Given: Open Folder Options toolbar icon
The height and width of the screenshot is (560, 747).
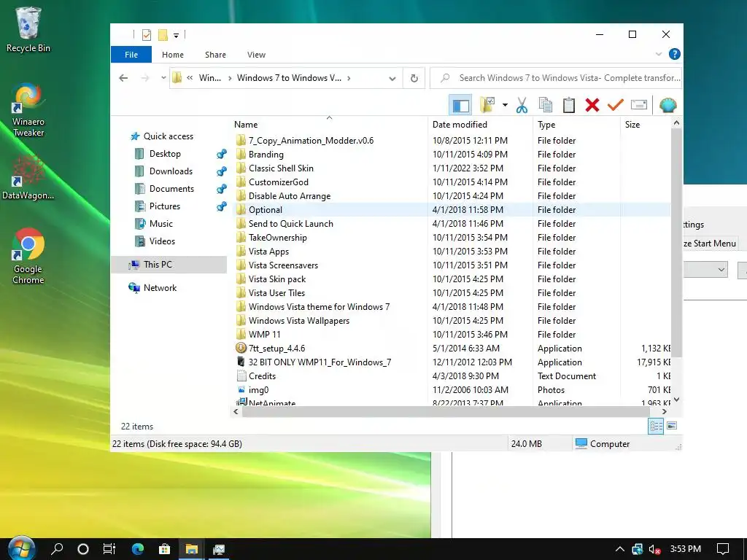Looking at the screenshot, I should 488,105.
